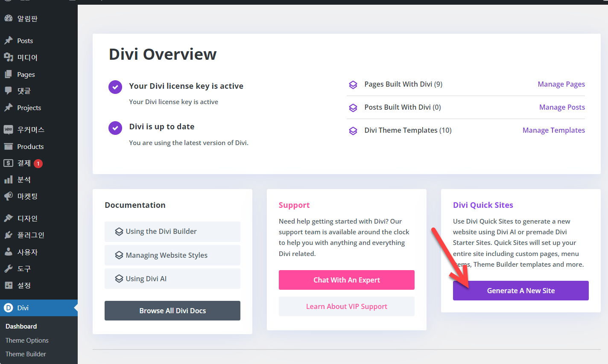Click the archive icon next to Products
The width and height of the screenshot is (608, 364).
(9, 146)
